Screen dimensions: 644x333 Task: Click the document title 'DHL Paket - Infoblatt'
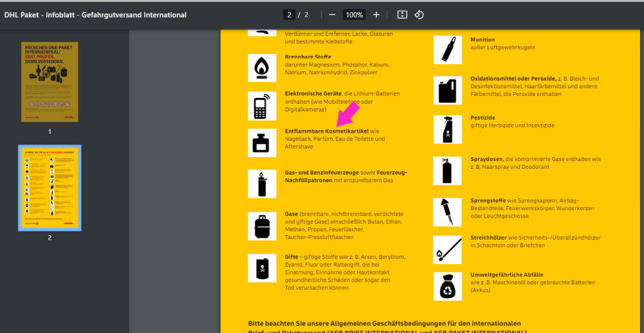pos(95,15)
